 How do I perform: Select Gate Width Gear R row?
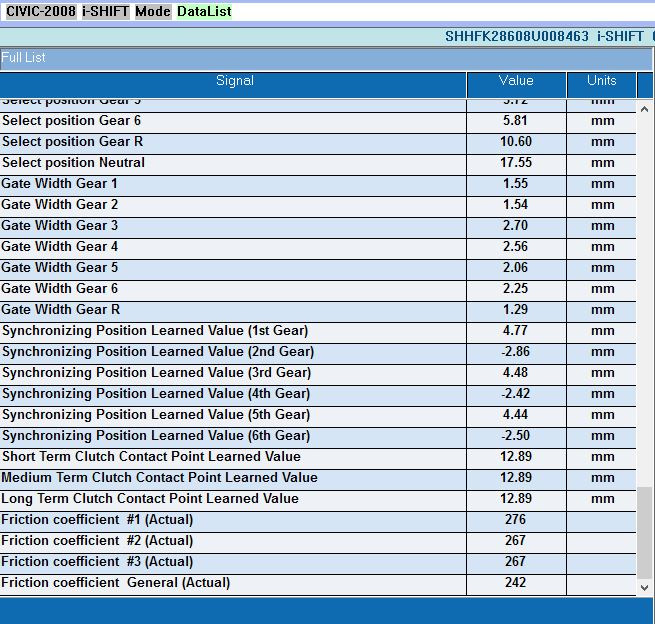(x=318, y=312)
